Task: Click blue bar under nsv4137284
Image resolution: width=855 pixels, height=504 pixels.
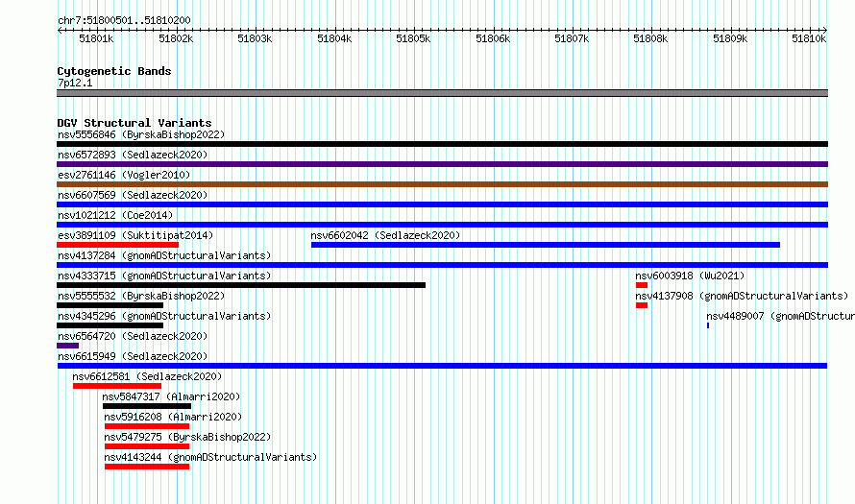Action: 442,265
